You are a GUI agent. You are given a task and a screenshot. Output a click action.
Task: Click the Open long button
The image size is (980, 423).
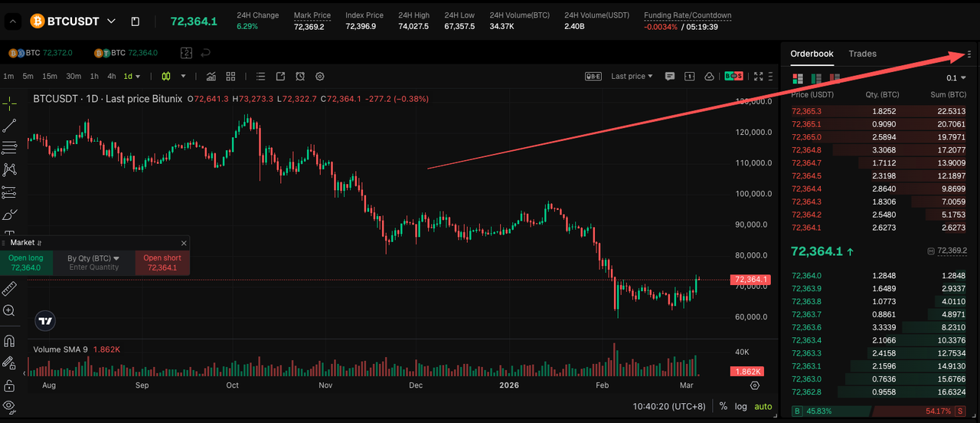(26, 263)
